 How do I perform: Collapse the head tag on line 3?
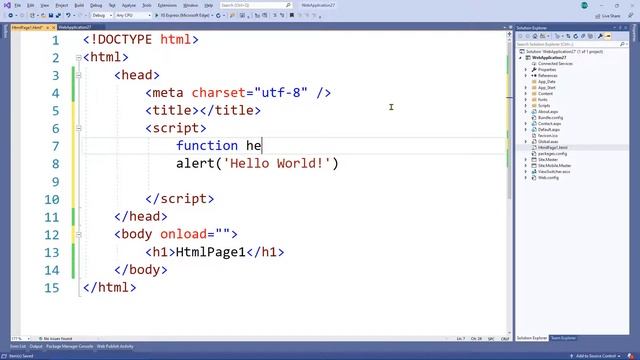coord(78,75)
